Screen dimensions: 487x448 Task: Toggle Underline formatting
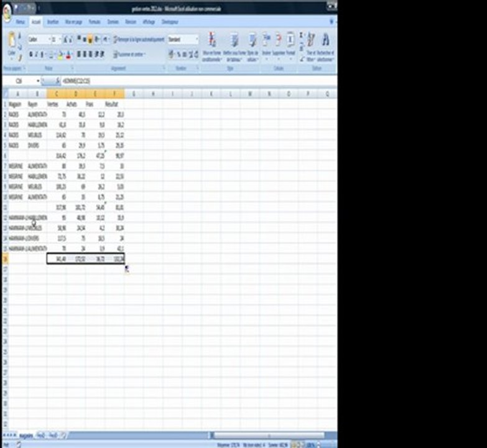(x=42, y=55)
